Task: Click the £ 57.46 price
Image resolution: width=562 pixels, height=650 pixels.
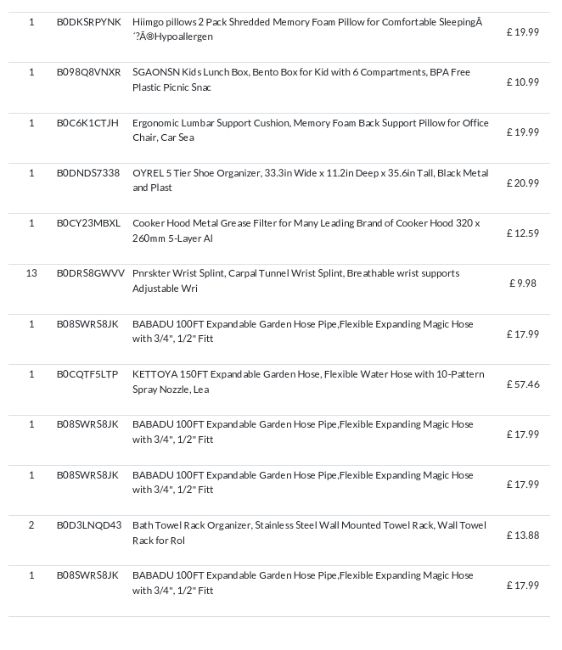Action: [x=523, y=384]
